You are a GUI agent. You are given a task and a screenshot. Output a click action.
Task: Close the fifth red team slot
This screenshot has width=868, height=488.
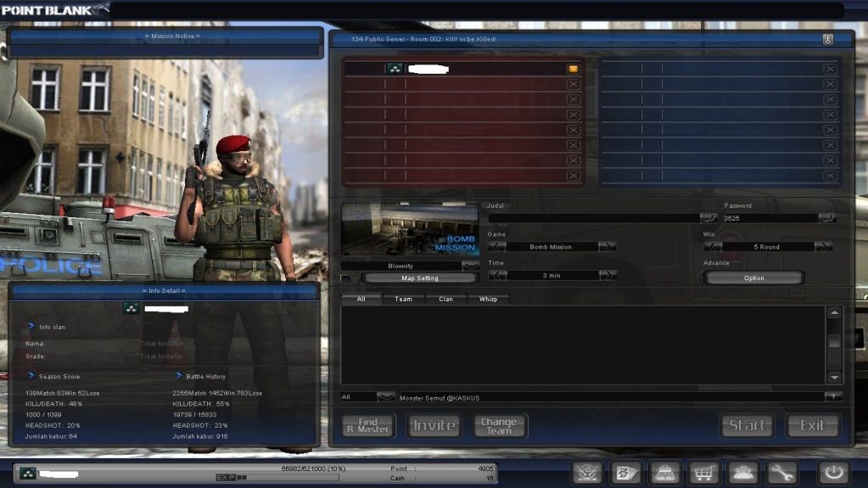(x=573, y=130)
